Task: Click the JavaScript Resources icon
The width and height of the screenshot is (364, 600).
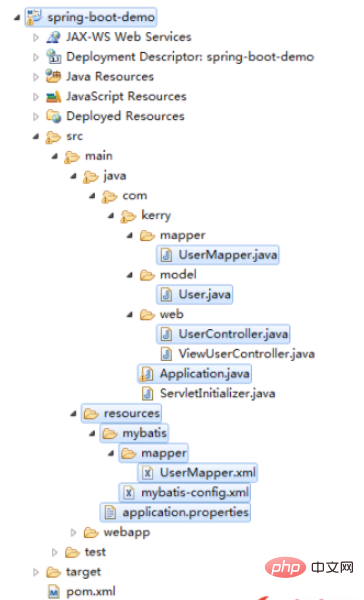Action: coord(53,96)
